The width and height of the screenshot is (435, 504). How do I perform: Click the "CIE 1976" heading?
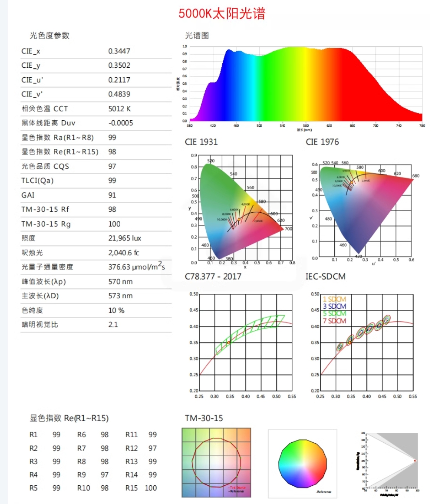click(322, 142)
